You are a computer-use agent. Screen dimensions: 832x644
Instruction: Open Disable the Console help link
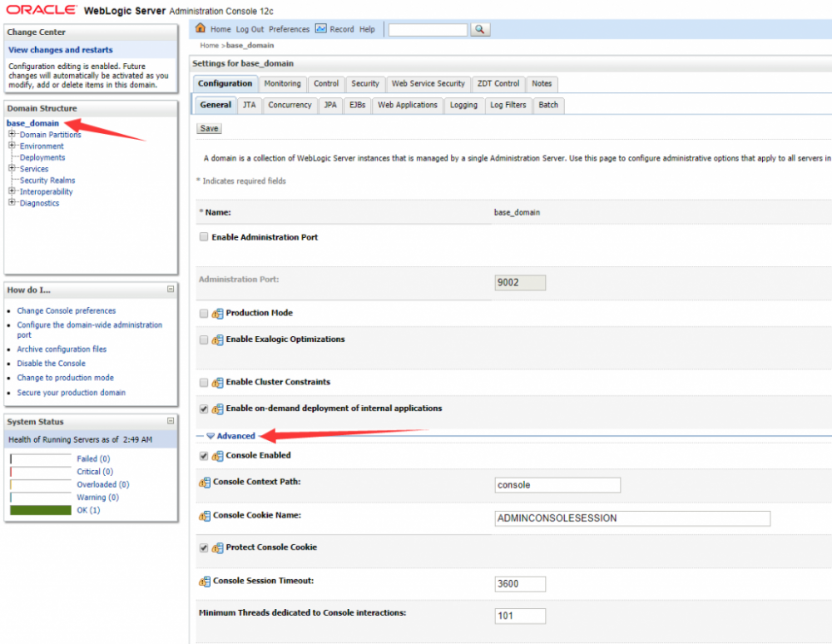(51, 364)
